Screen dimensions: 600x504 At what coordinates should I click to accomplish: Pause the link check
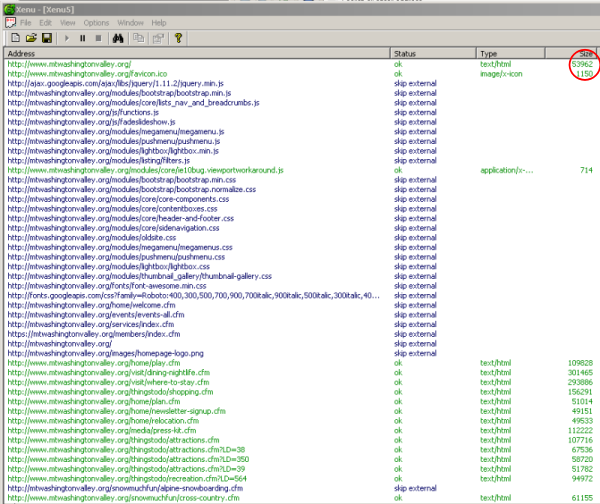pyautogui.click(x=83, y=38)
